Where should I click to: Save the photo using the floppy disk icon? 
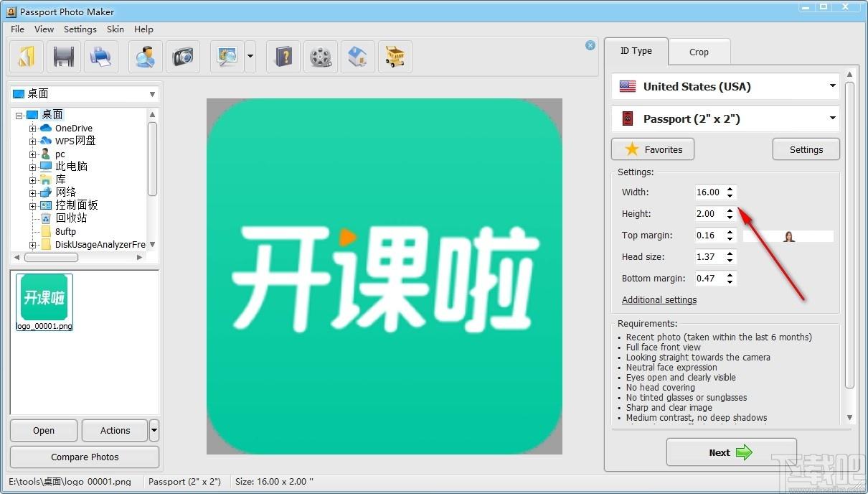point(64,57)
